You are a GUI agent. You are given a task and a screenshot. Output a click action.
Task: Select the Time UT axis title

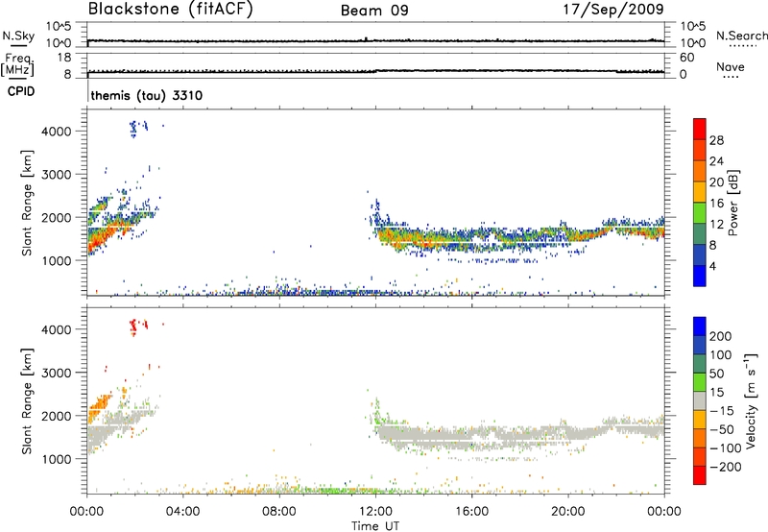coord(375,526)
